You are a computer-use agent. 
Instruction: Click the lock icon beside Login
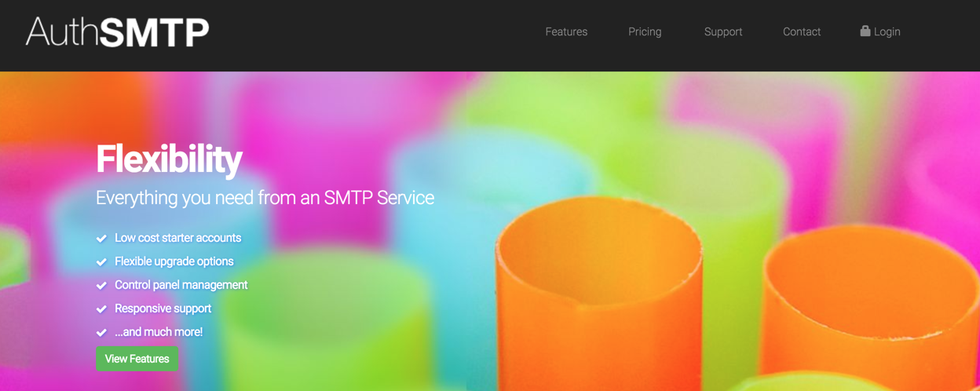tap(865, 31)
